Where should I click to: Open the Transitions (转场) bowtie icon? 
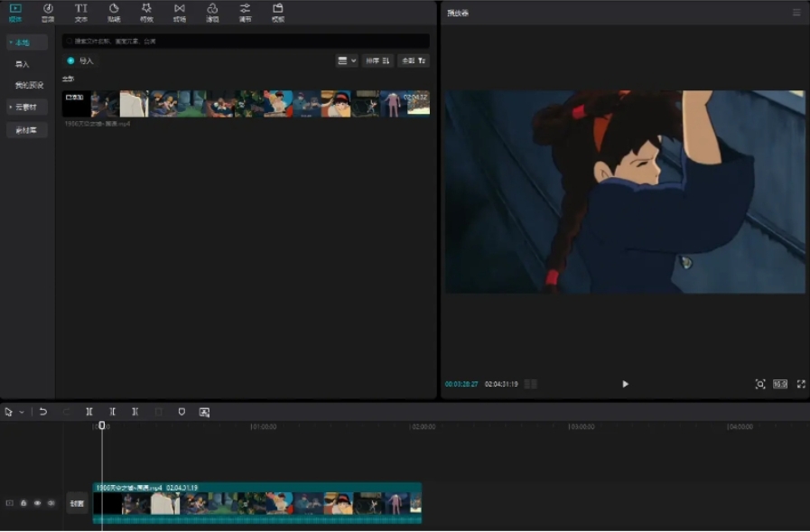(x=180, y=12)
